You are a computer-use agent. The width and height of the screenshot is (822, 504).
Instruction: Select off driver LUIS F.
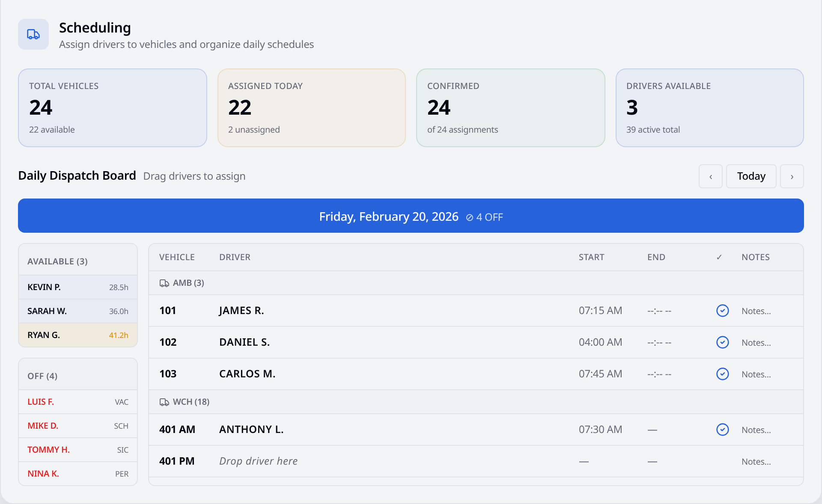tap(78, 402)
